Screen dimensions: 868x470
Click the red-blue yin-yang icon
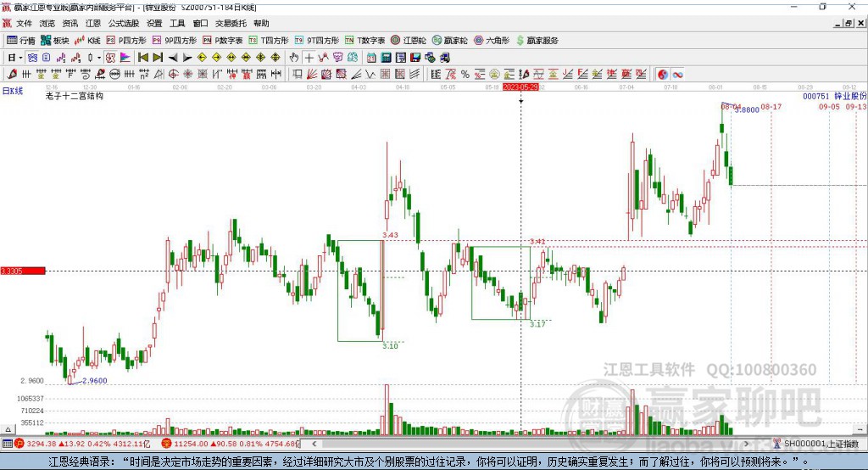663,75
